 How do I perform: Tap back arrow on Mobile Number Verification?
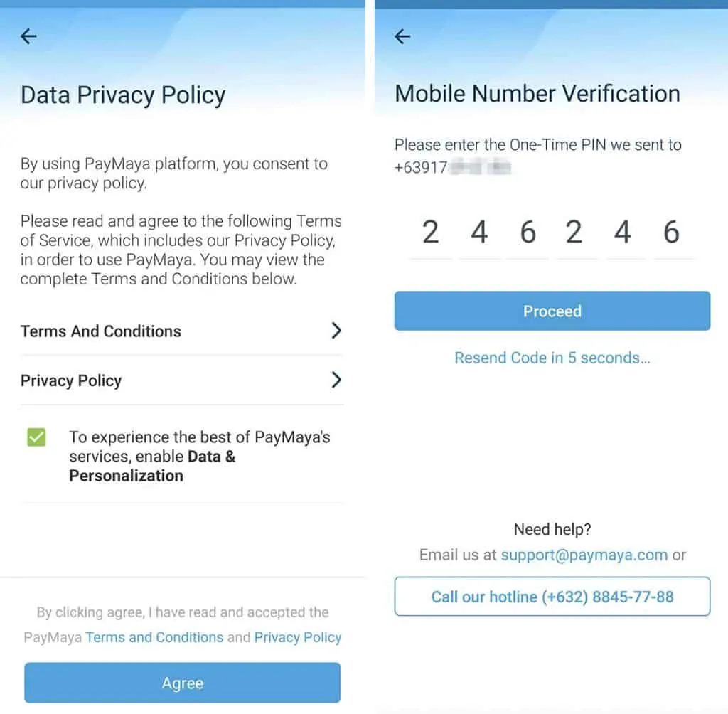pyautogui.click(x=402, y=36)
